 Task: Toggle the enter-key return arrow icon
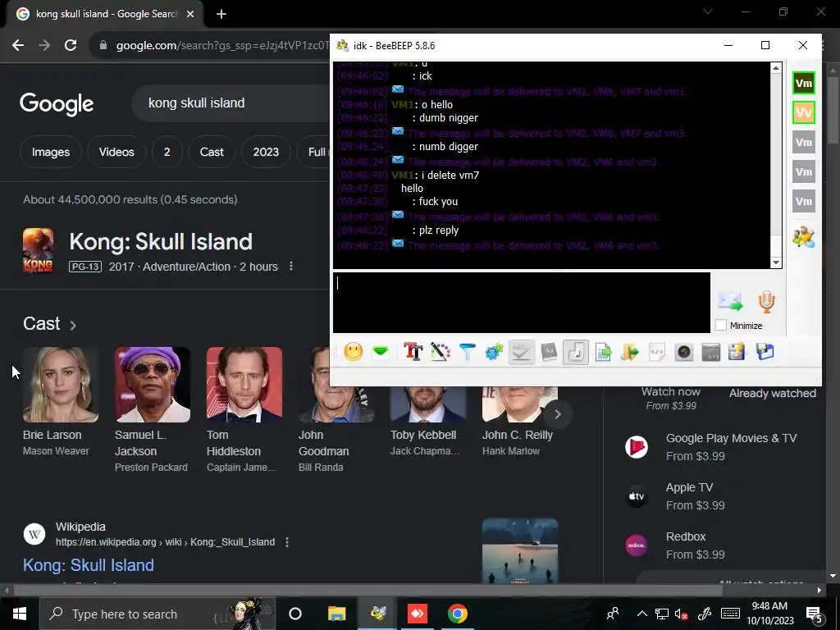point(576,352)
